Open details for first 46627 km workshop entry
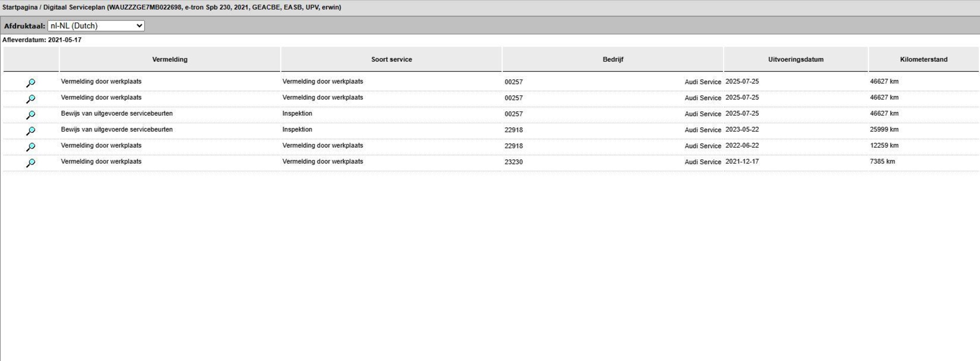The image size is (980, 361). [30, 82]
